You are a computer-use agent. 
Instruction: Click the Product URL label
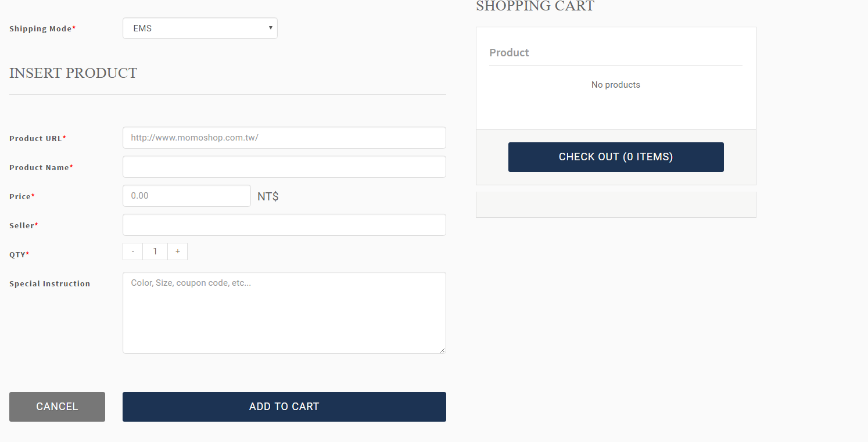(x=36, y=138)
